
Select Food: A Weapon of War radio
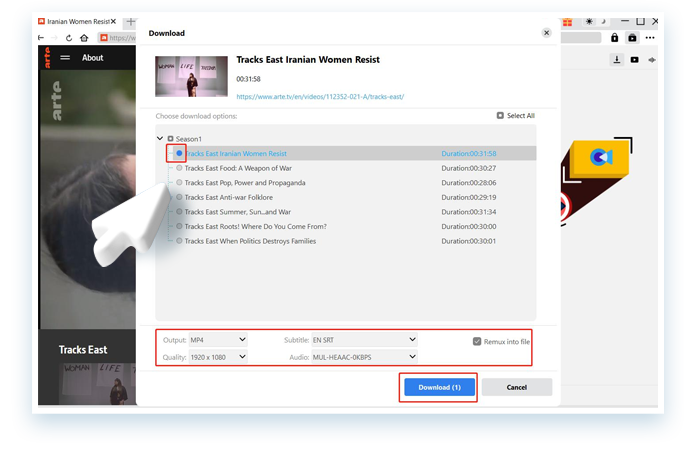[179, 168]
